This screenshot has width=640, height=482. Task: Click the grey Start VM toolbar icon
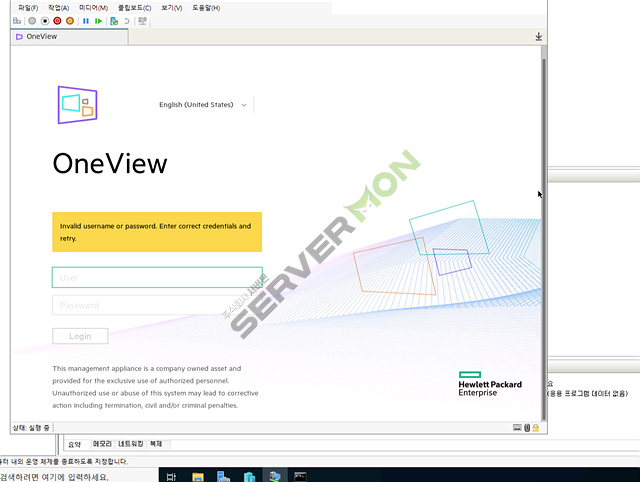[x=32, y=21]
